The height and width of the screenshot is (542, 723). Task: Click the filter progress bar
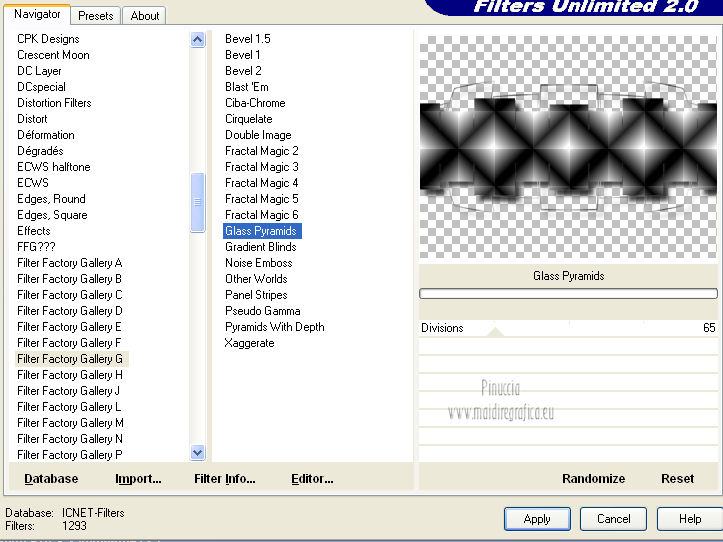(568, 293)
